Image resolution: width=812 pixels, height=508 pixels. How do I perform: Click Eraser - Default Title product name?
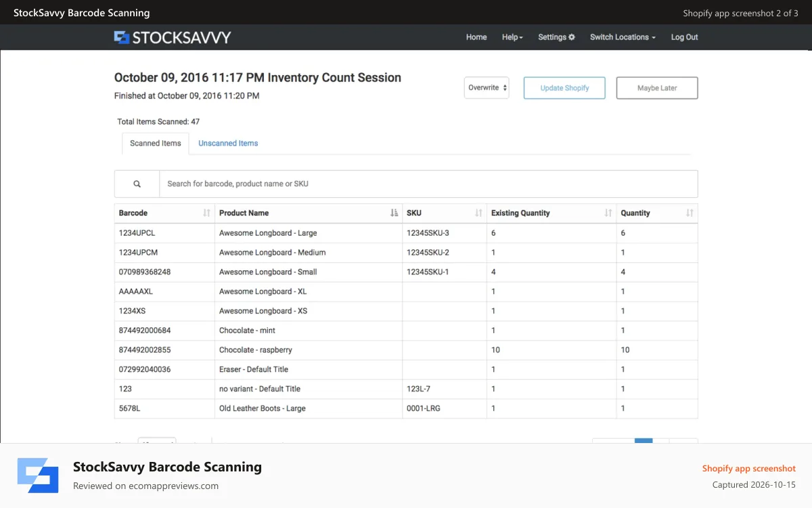(254, 370)
